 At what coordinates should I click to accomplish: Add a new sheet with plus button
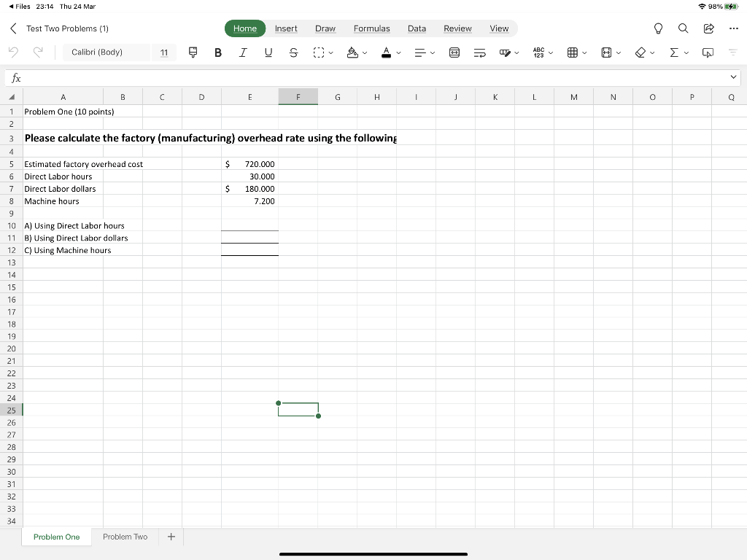(x=171, y=537)
